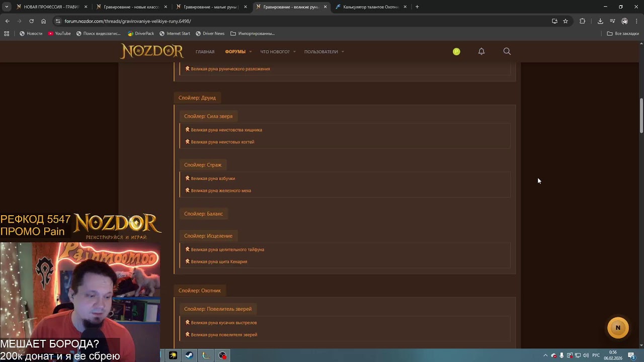
Task: Open ГЛАВНАЯ in forum navigation
Action: [205, 52]
